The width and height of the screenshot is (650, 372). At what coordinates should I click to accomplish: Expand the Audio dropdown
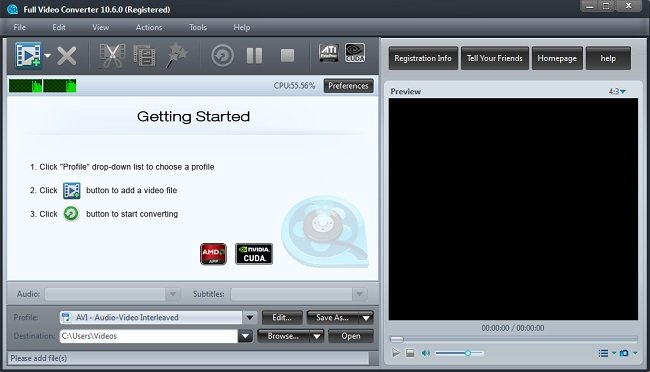coord(173,294)
